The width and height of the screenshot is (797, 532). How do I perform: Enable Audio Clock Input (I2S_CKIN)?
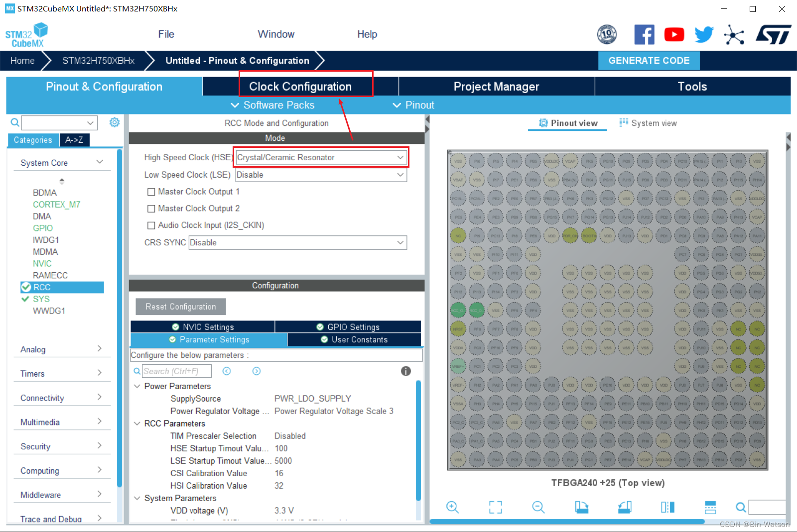(151, 225)
